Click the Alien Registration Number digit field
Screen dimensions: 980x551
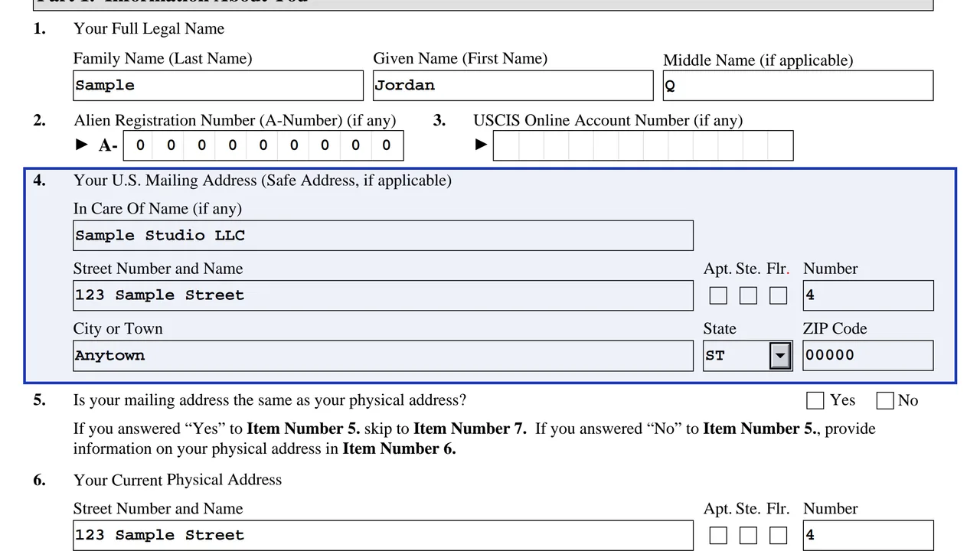263,146
